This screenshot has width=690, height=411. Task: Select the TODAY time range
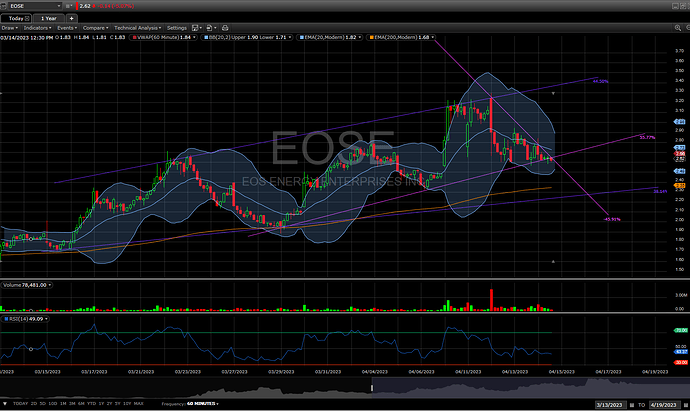[20, 404]
